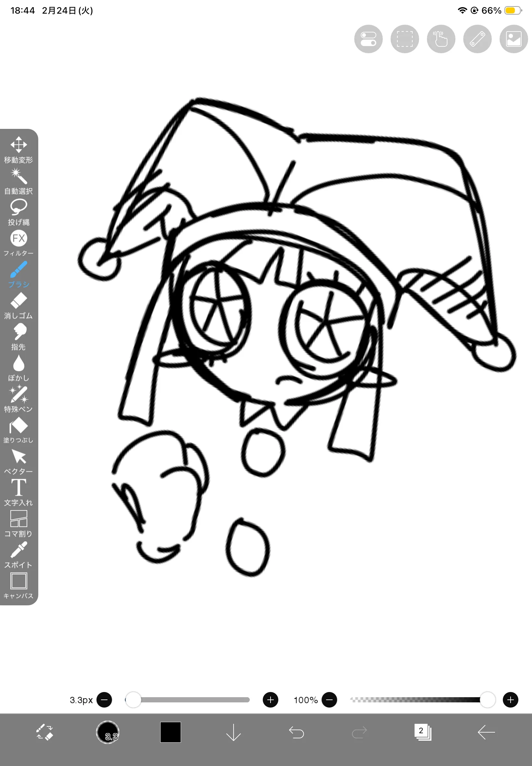This screenshot has width=532, height=766.
Task: Select the Eraser (消しゴム) tool
Action: pyautogui.click(x=19, y=305)
